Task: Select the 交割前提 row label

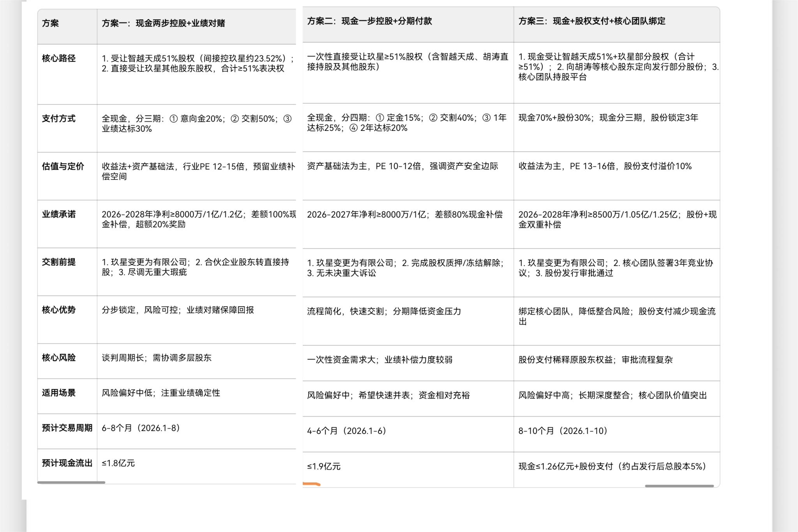Action: (x=59, y=262)
